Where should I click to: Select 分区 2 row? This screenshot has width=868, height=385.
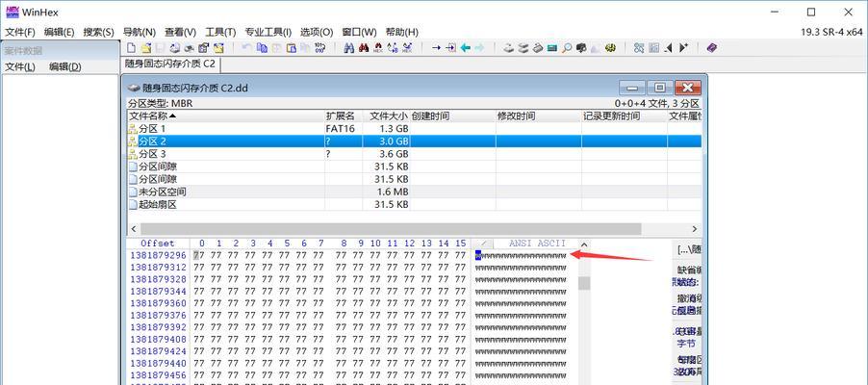(x=414, y=141)
